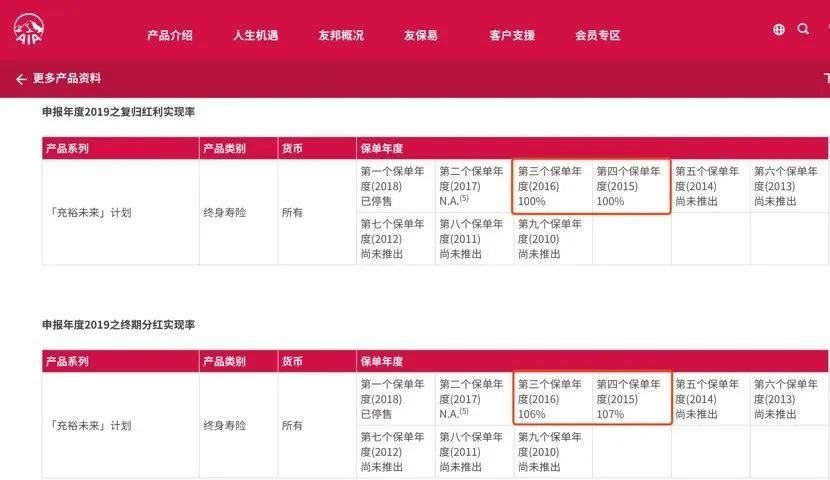Click 复归红利 cell 第五个保单年度(2014) 尚未推出
The height and width of the screenshot is (480, 830).
(711, 186)
